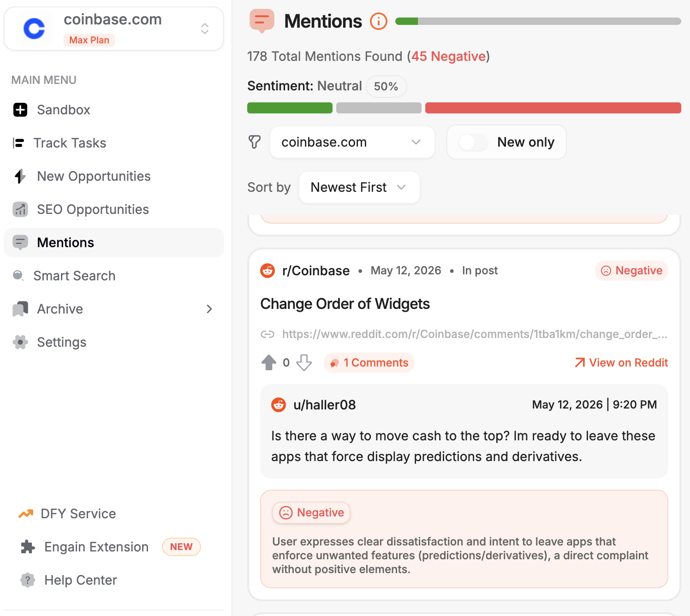Click the Coinbase logo icon

click(34, 29)
